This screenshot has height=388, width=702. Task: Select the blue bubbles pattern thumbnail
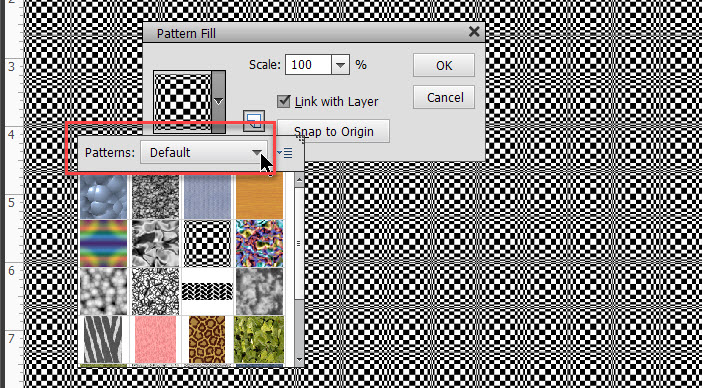click(x=104, y=196)
